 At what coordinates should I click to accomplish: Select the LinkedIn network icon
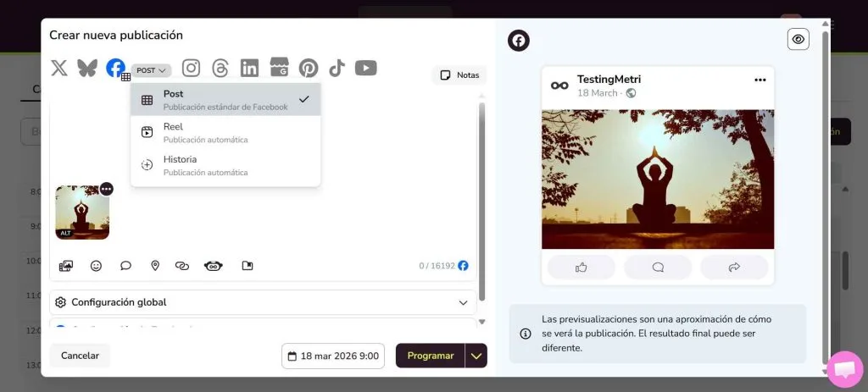[x=250, y=68]
